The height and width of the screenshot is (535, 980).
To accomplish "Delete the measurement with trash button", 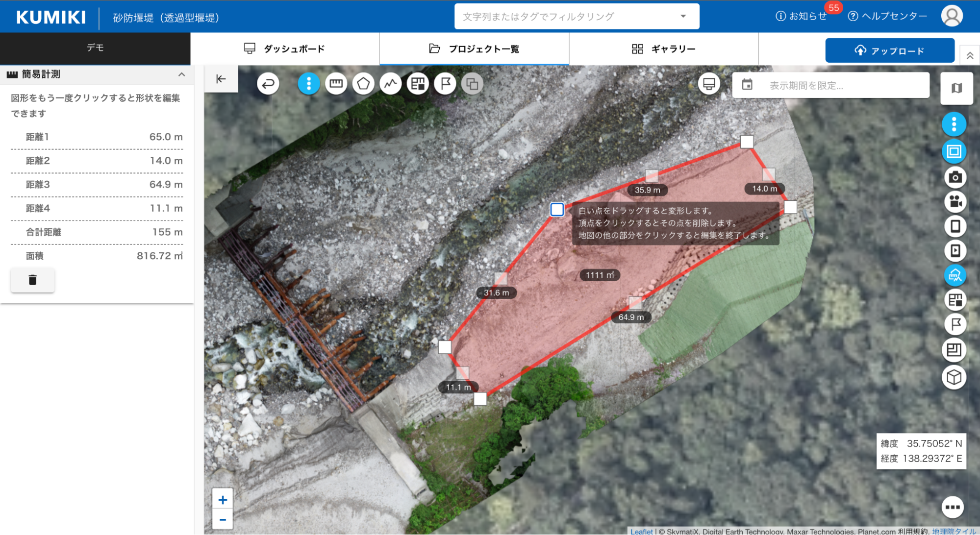I will click(x=33, y=280).
